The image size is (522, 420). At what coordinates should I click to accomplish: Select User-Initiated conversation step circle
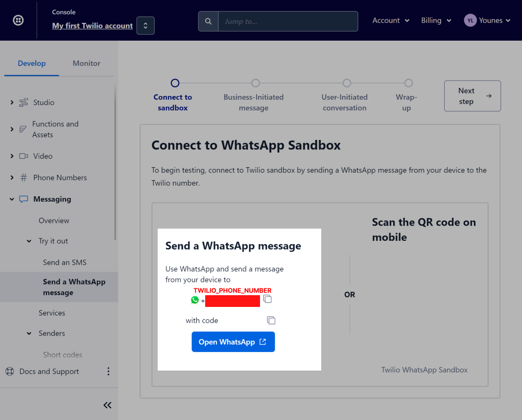(x=347, y=83)
